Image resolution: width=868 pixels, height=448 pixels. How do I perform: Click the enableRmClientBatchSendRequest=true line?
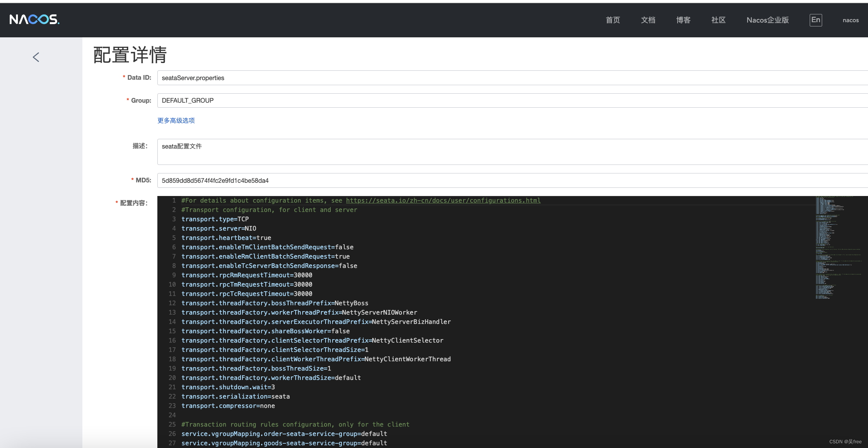265,257
